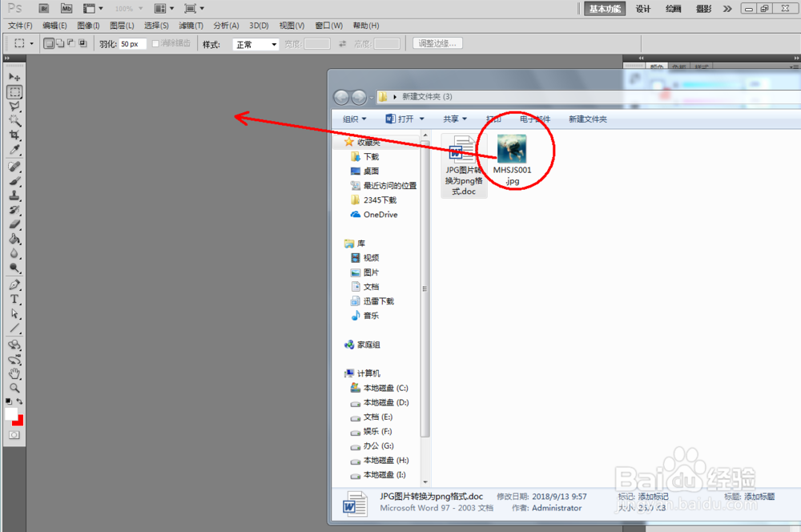Image resolution: width=801 pixels, height=532 pixels.
Task: Enable New Selection mode button
Action: click(x=49, y=43)
